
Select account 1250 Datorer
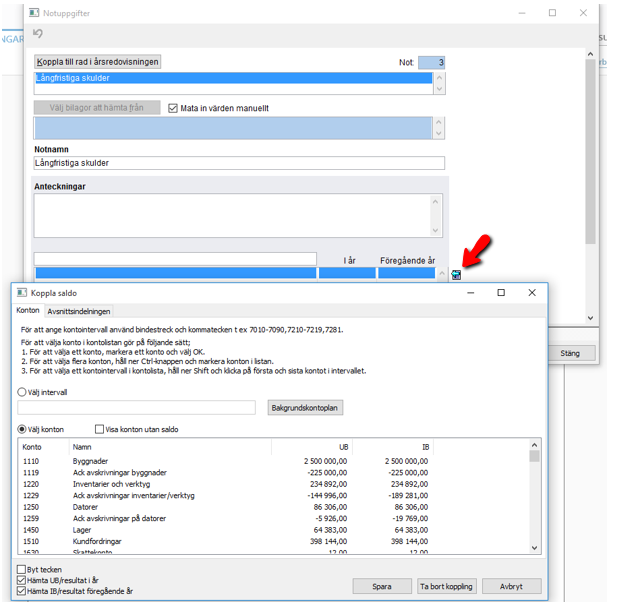[225, 507]
